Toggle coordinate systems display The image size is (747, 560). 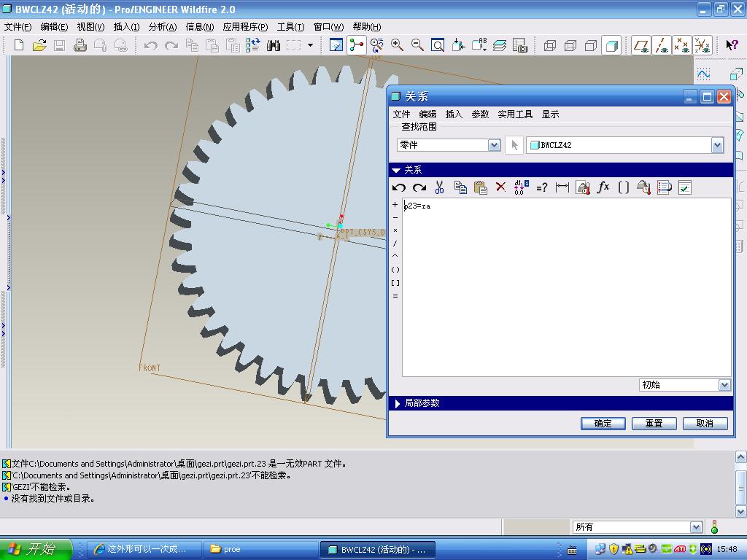pyautogui.click(x=703, y=45)
